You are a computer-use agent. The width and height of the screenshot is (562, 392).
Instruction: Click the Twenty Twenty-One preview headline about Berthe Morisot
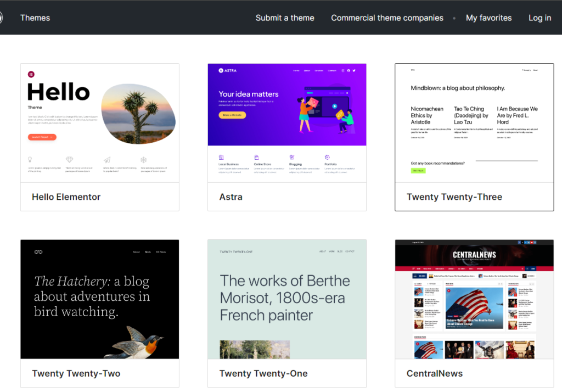click(x=284, y=298)
